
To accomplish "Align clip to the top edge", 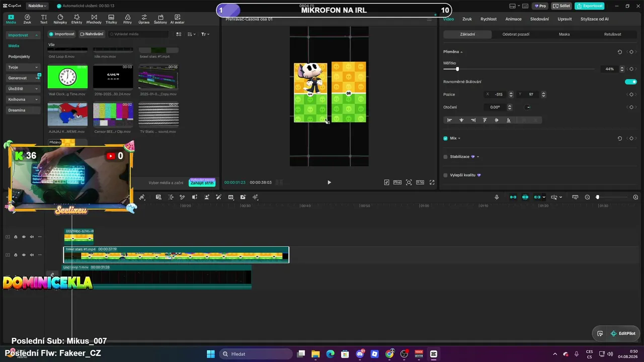I will pos(485,120).
